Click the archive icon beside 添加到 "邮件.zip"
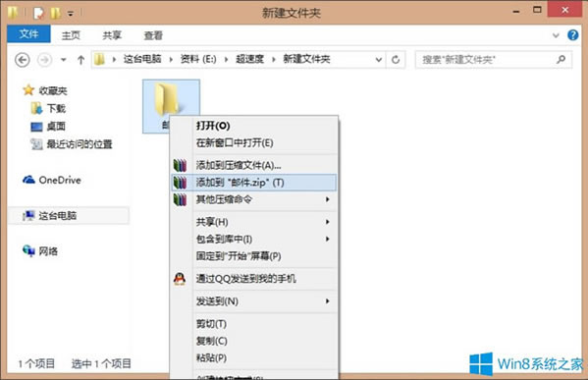The image size is (588, 380). click(180, 183)
